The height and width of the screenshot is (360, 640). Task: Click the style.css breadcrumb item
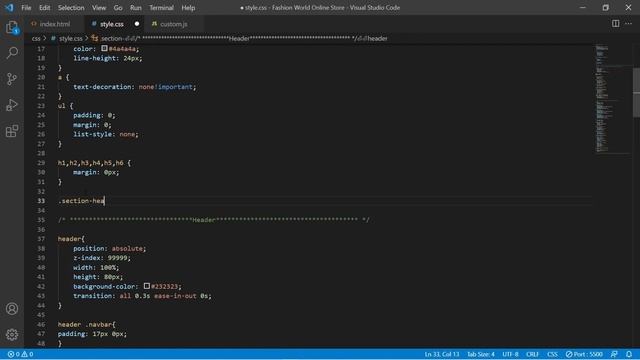pyautogui.click(x=70, y=38)
